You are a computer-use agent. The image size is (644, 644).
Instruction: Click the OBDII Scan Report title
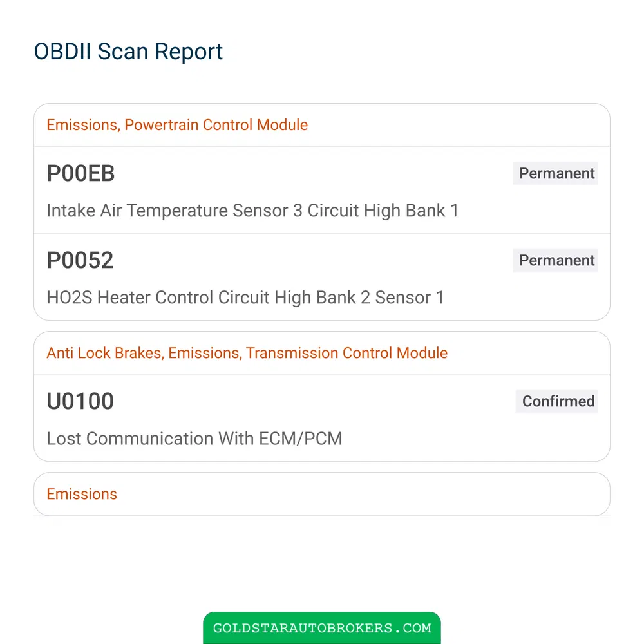(x=128, y=52)
